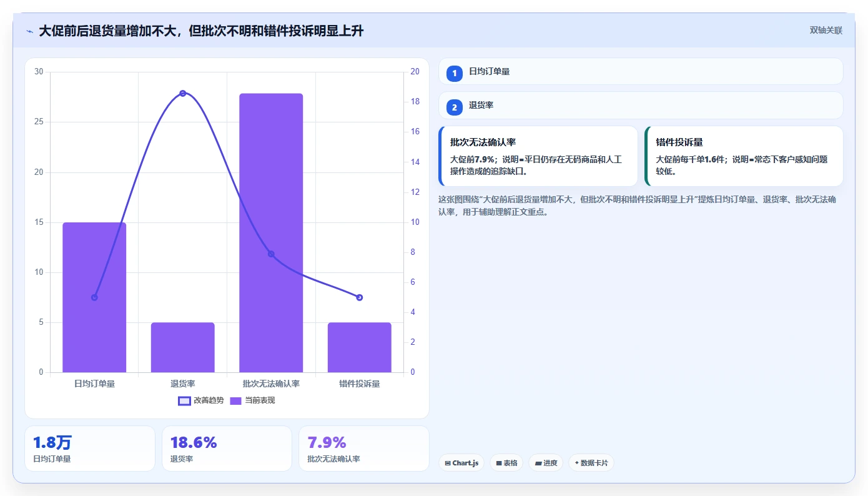The width and height of the screenshot is (868, 496).
Task: Click the 双轴关联 label in the header
Action: (x=826, y=31)
